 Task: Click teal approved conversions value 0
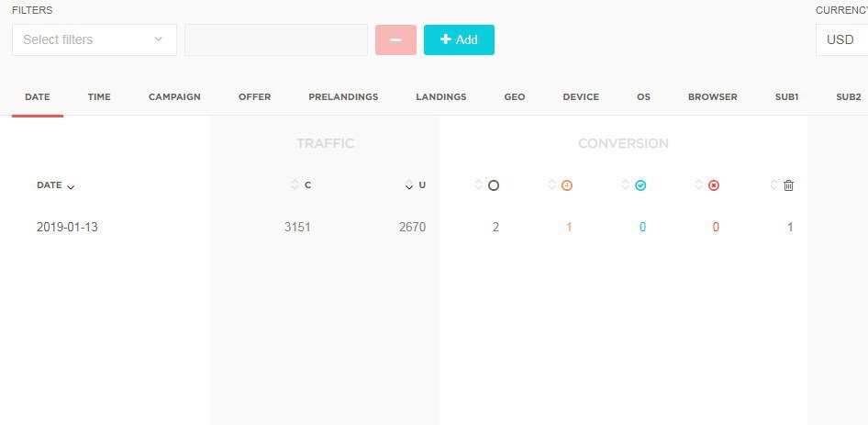(642, 227)
